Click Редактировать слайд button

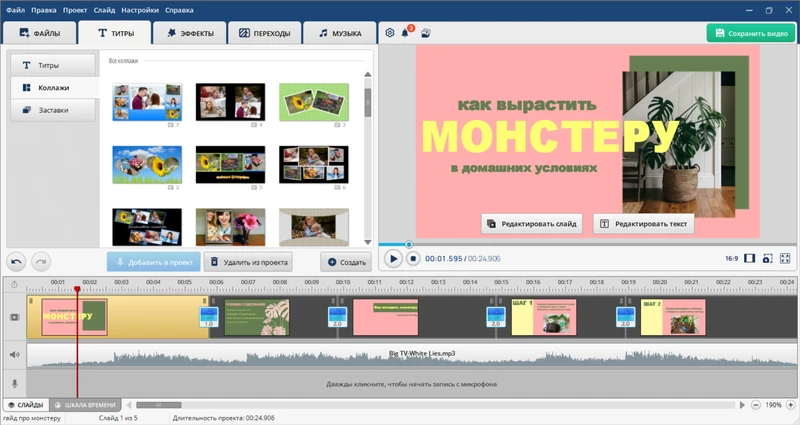coord(532,224)
